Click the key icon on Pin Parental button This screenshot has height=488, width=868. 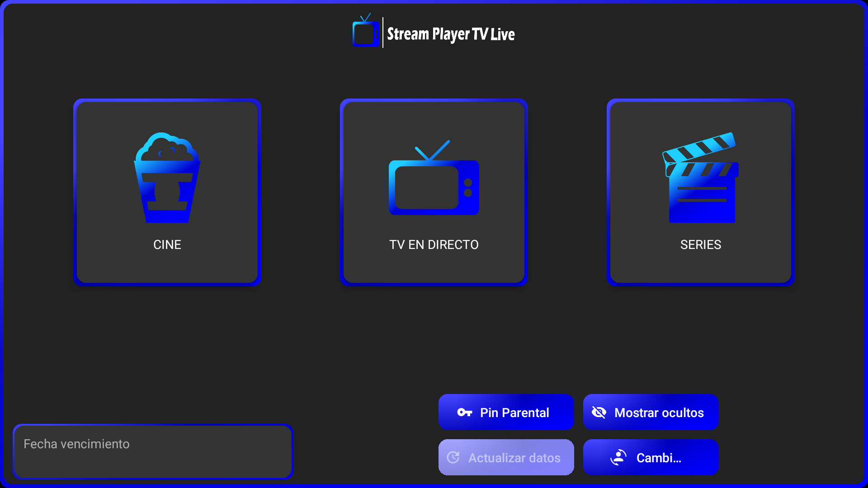pyautogui.click(x=465, y=412)
